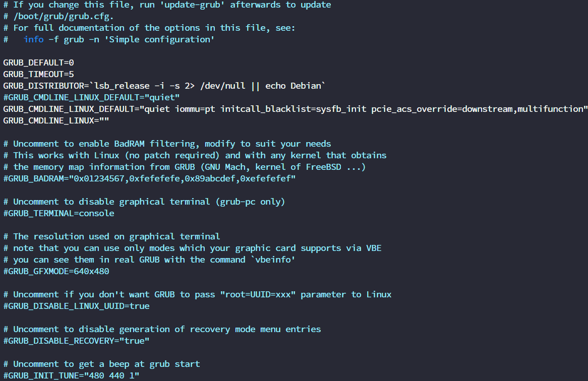Click the commented #GRUB_CMDLINE_LINUX_DEFAULT="quiet" line

coord(91,97)
